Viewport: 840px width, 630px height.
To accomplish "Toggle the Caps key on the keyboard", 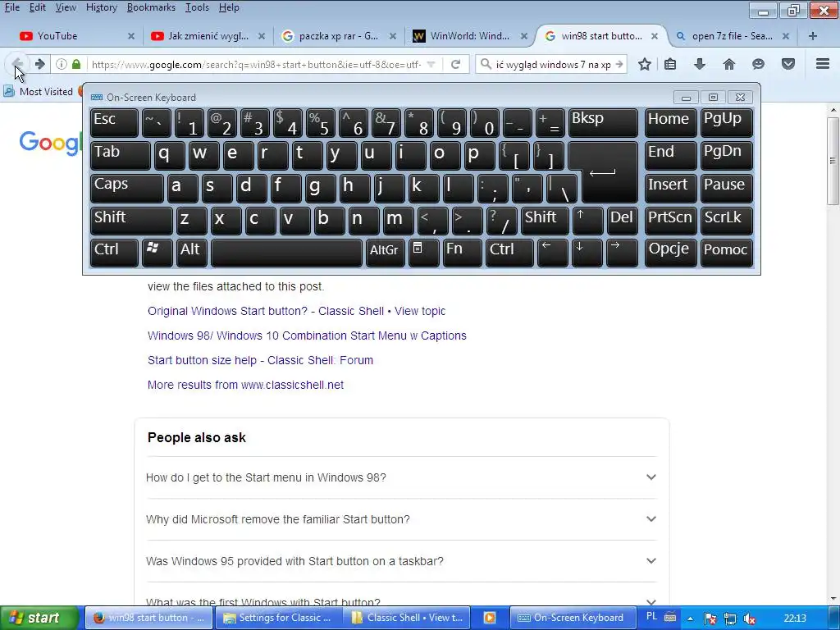I will [126, 188].
